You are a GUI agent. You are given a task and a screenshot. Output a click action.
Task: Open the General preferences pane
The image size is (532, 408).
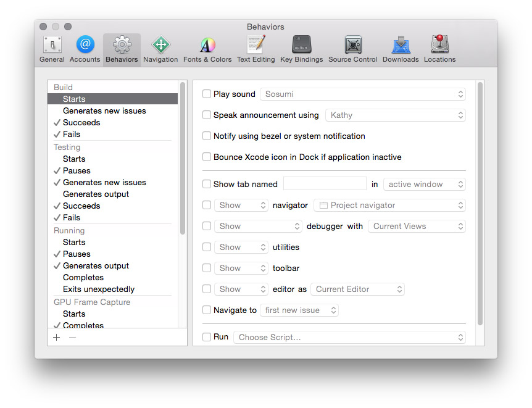(52, 49)
